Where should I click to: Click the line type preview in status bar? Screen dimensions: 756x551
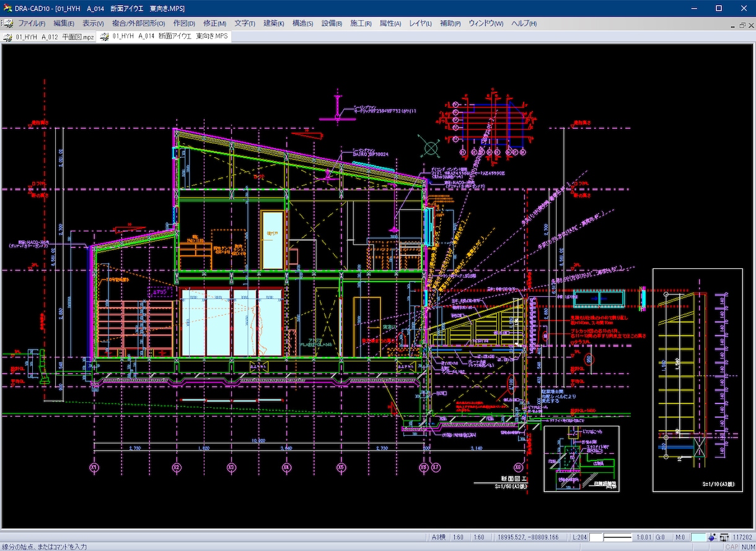[x=617, y=537]
